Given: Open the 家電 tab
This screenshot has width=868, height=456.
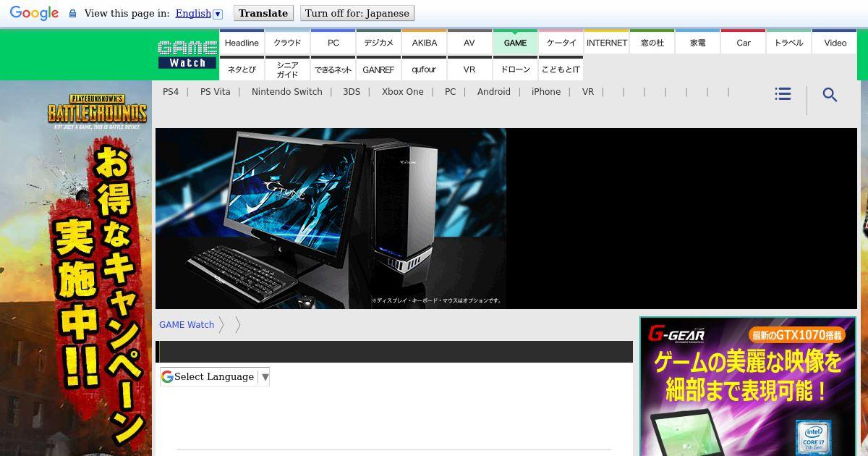Looking at the screenshot, I should coord(697,42).
